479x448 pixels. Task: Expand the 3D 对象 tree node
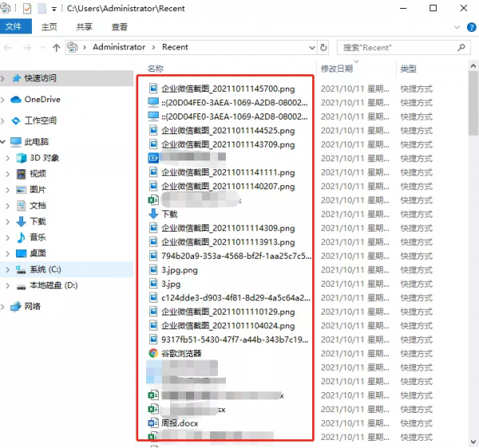pos(8,158)
